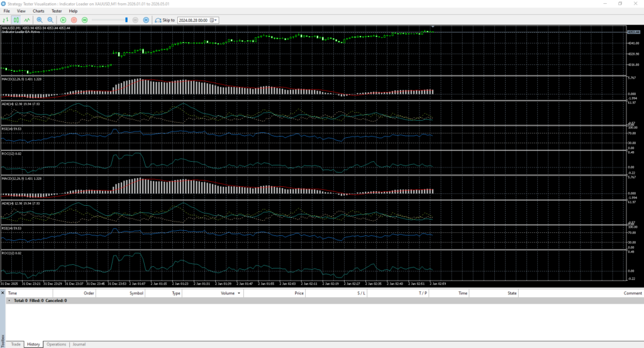Click the 31 Dec 2025 time label
Viewport: 644px width, 348px height.
[x=9, y=284]
